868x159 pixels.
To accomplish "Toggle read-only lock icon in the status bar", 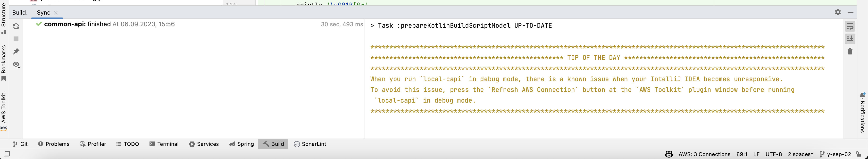I will coord(859,154).
